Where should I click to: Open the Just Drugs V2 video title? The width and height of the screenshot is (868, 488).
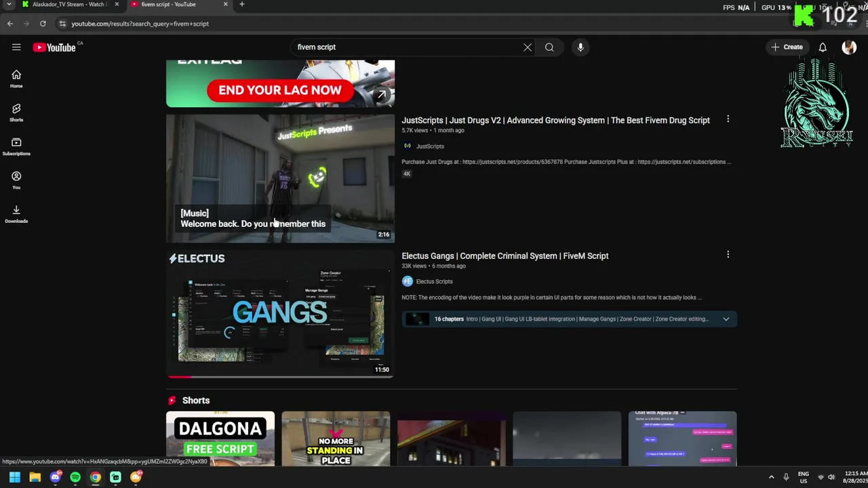tap(555, 121)
